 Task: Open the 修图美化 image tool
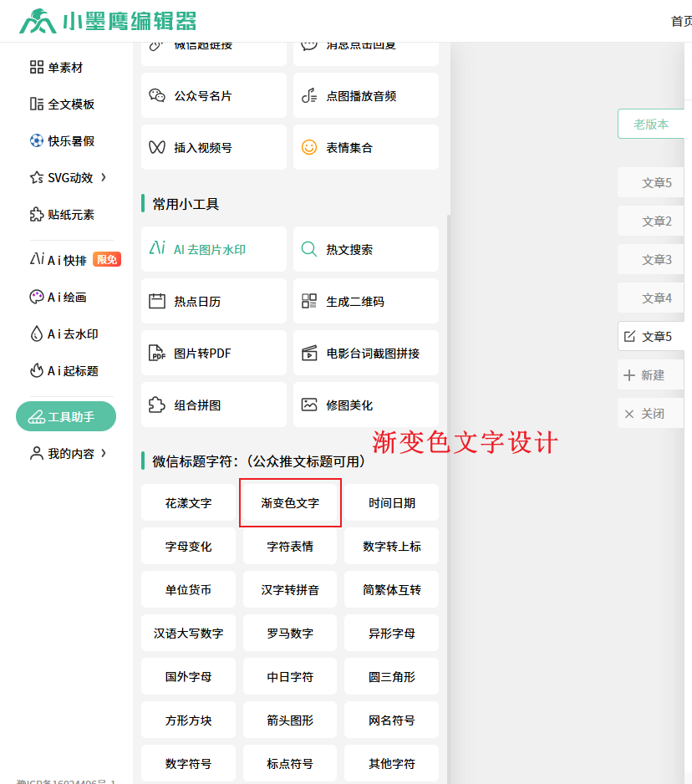click(x=366, y=405)
